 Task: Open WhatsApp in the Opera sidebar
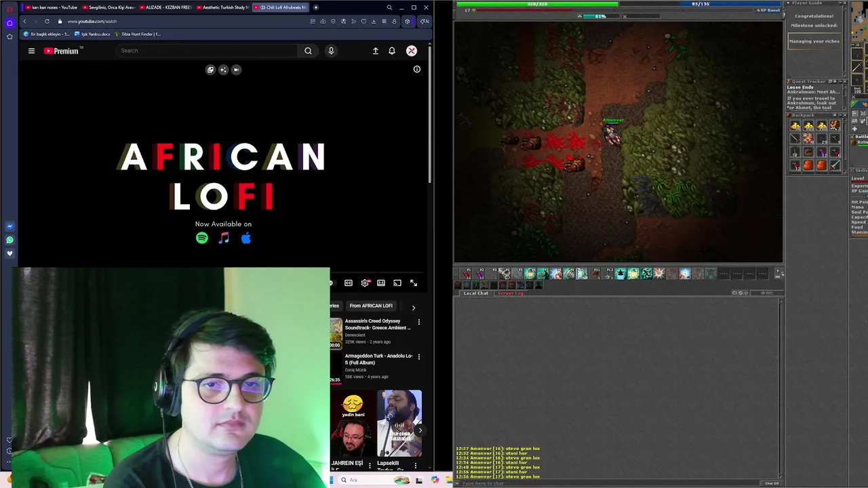9,240
